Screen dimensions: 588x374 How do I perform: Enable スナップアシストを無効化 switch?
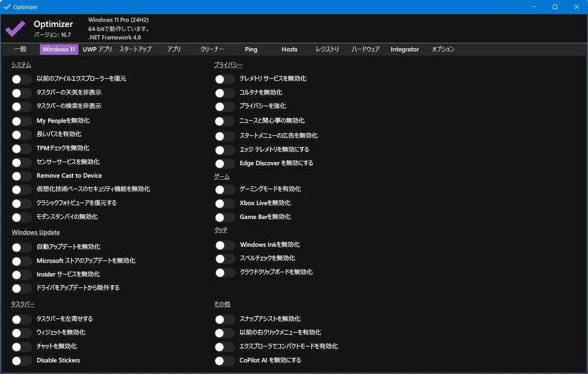[225, 319]
